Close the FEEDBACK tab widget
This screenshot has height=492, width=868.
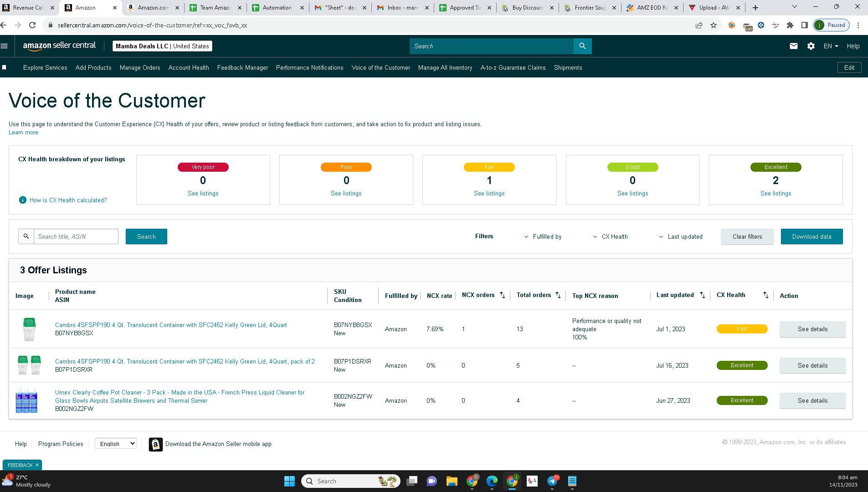37,465
